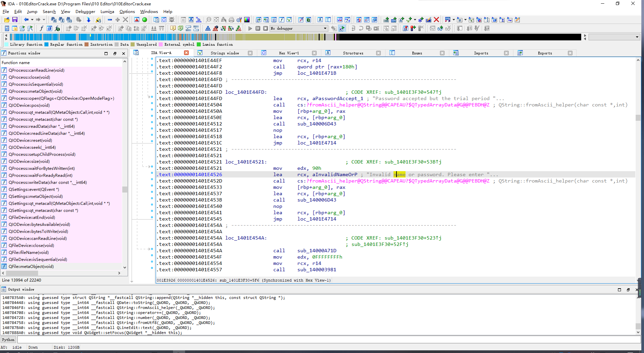Click the bug debugger view icon
This screenshot has width=644, height=353.
coord(172,20)
